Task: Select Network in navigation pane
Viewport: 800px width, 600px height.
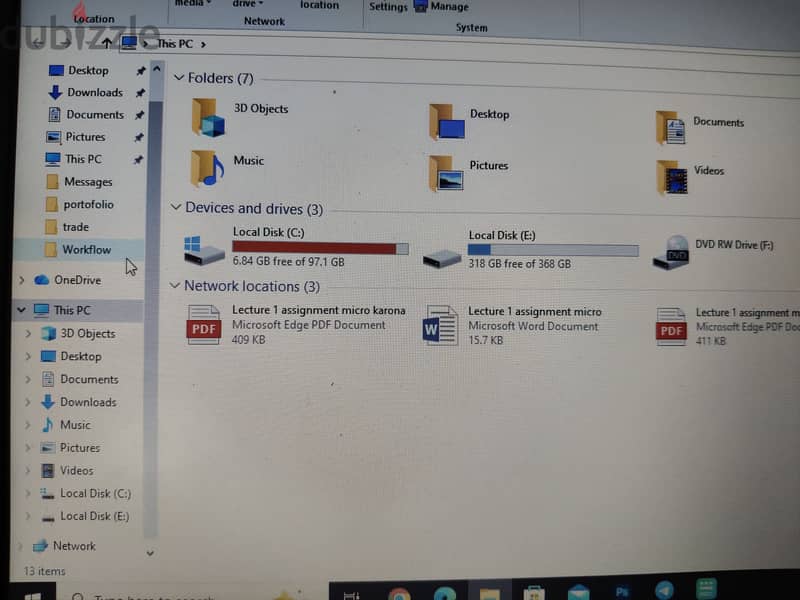Action: pos(74,546)
